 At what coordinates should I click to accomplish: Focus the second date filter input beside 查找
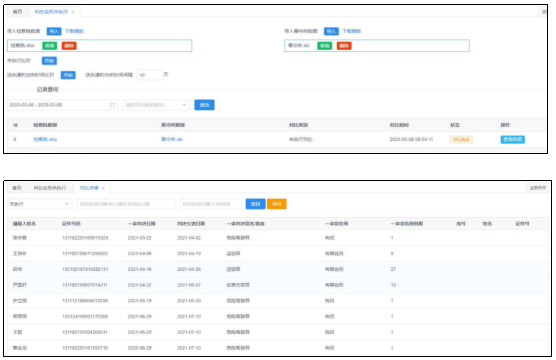point(211,204)
